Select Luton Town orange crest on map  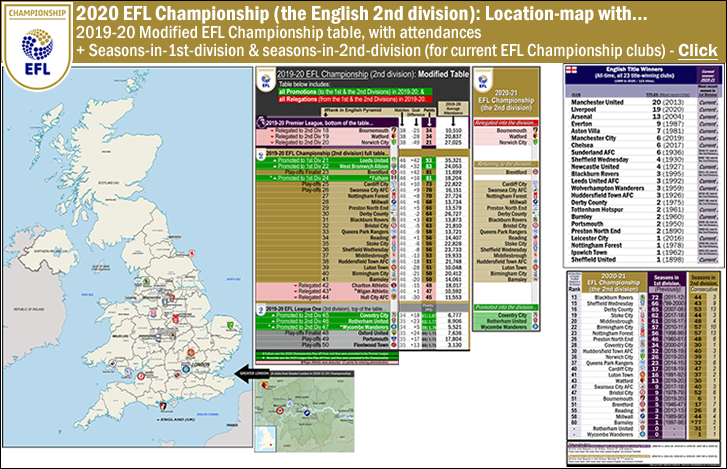191,353
